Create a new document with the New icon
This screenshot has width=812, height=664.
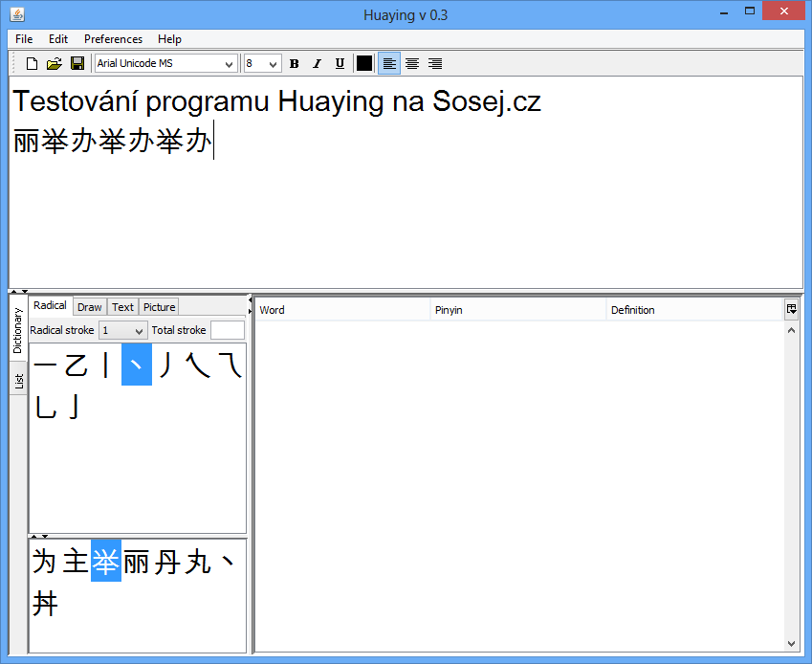33,64
